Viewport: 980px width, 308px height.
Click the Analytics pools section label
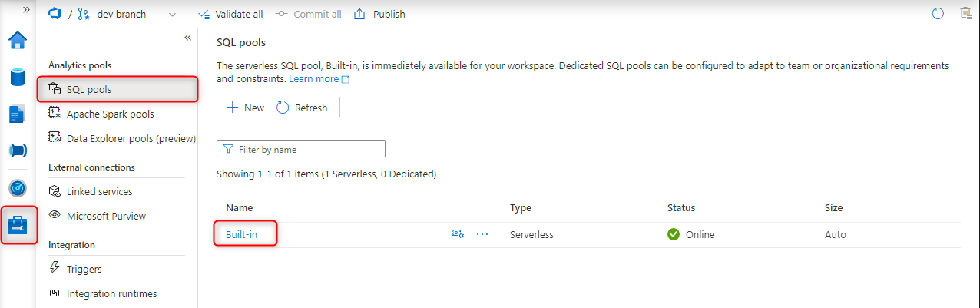(x=80, y=65)
